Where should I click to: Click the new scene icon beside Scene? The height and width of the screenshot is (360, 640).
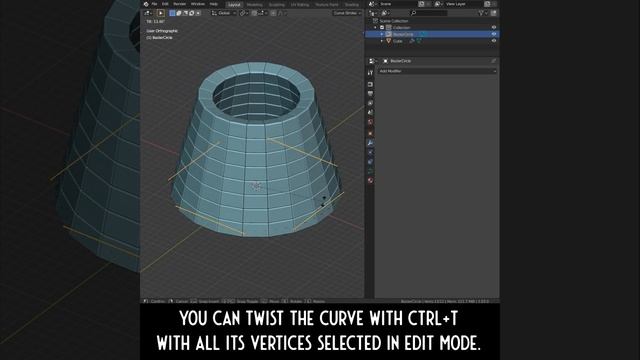pos(421,4)
